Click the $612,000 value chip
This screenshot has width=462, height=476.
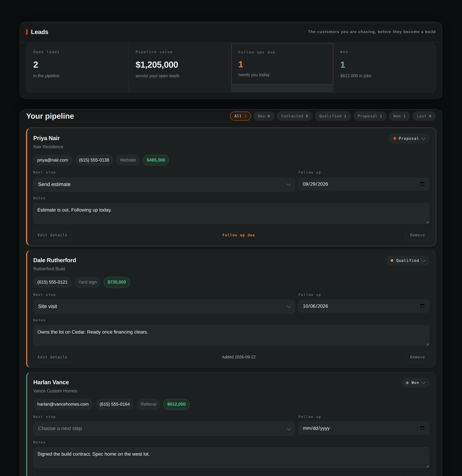(x=176, y=404)
